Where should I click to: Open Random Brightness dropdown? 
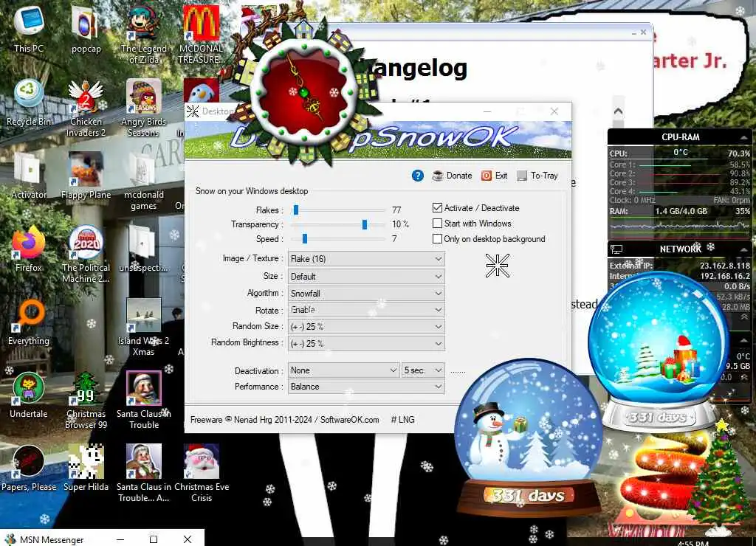[x=366, y=343]
